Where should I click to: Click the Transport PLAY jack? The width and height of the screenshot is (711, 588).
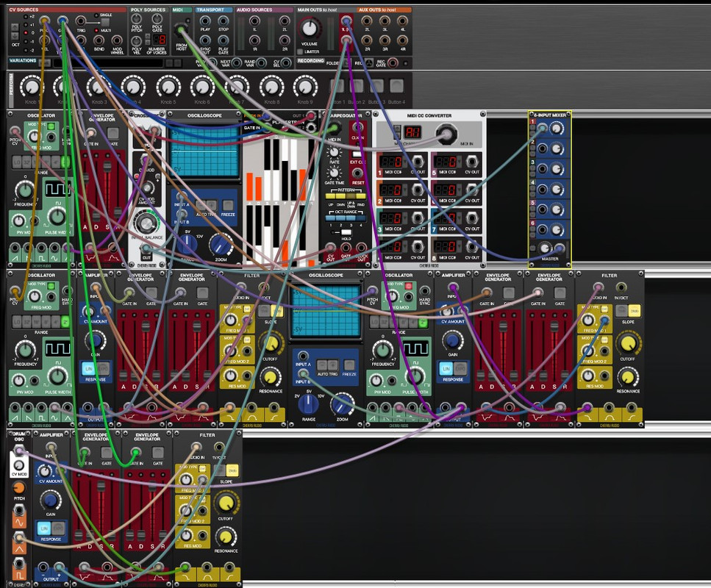click(205, 21)
